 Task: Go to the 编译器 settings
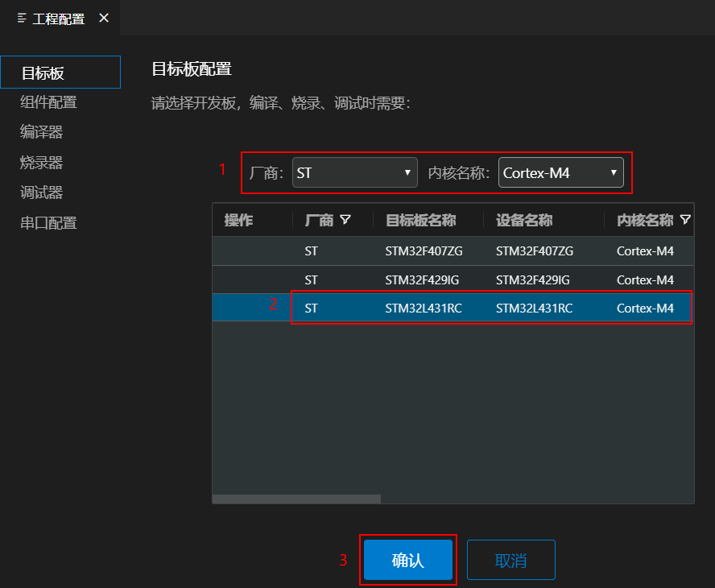point(41,132)
